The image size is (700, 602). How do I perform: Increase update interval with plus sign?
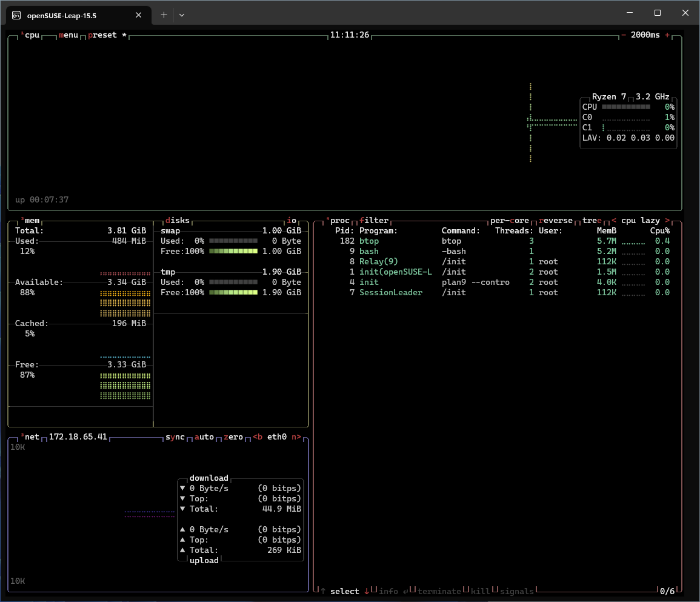[x=667, y=35]
